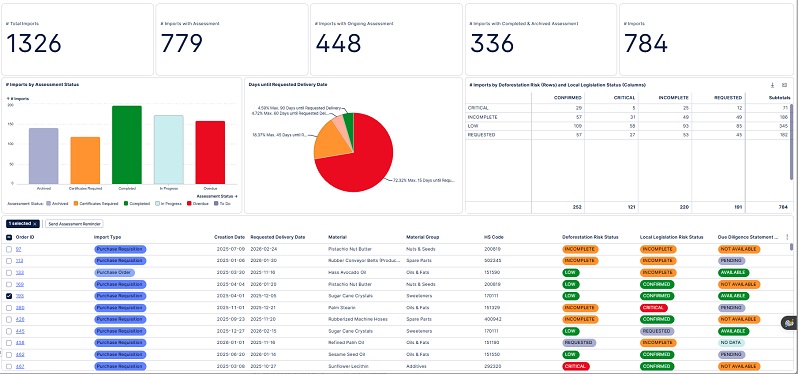The width and height of the screenshot is (798, 374).
Task: Click Send Assessment Reminder button
Action: pos(74,224)
